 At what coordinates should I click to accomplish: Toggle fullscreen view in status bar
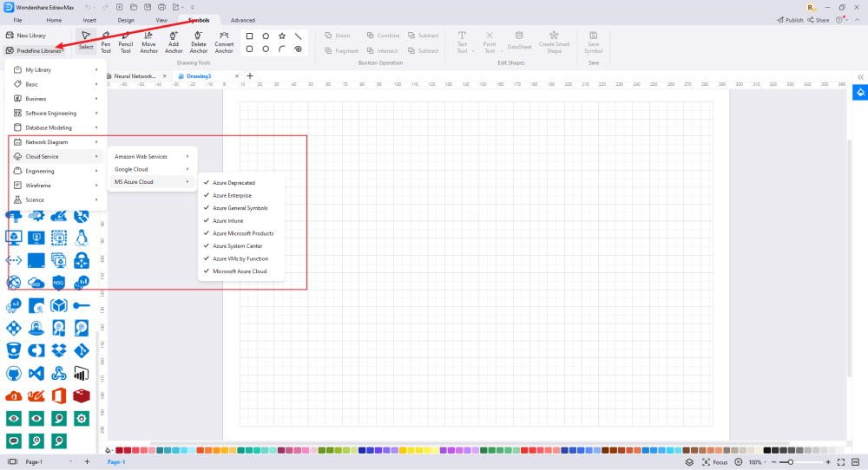tap(841, 461)
